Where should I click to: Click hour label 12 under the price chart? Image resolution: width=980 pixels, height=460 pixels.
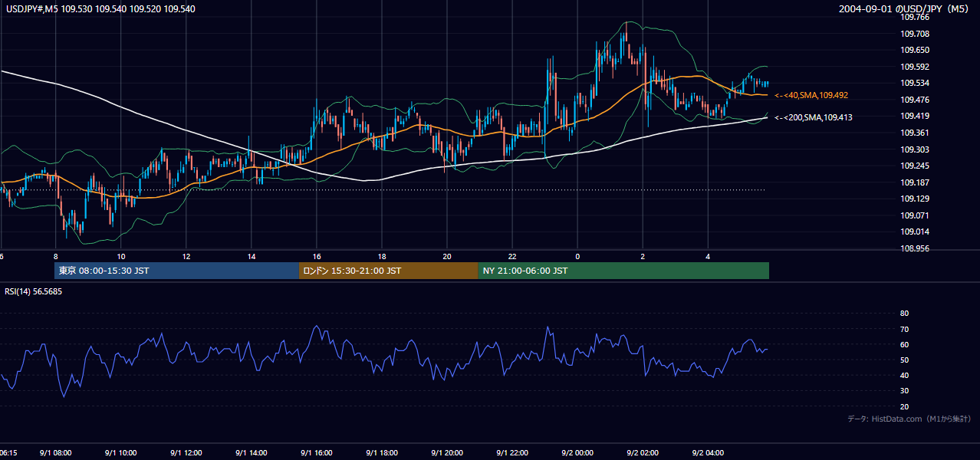[186, 256]
